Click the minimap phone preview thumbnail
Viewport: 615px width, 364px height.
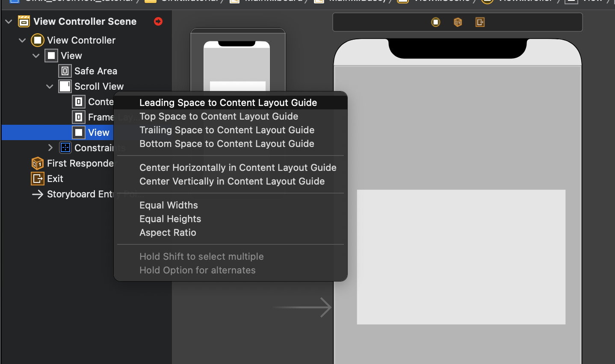click(237, 65)
